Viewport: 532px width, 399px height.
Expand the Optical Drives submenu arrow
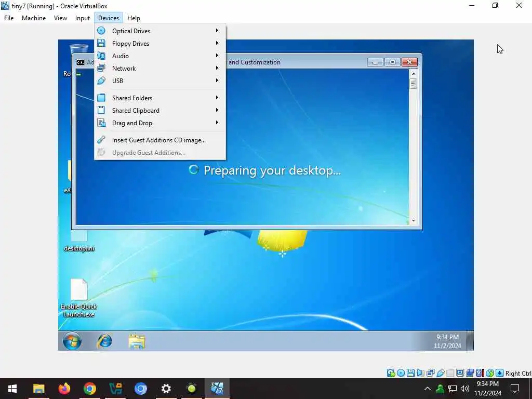(217, 31)
